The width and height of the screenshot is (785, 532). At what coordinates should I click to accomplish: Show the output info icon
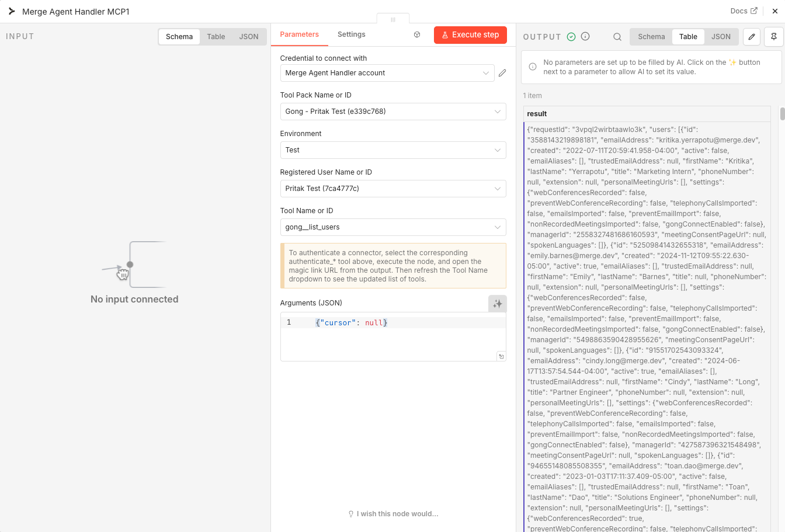585,36
